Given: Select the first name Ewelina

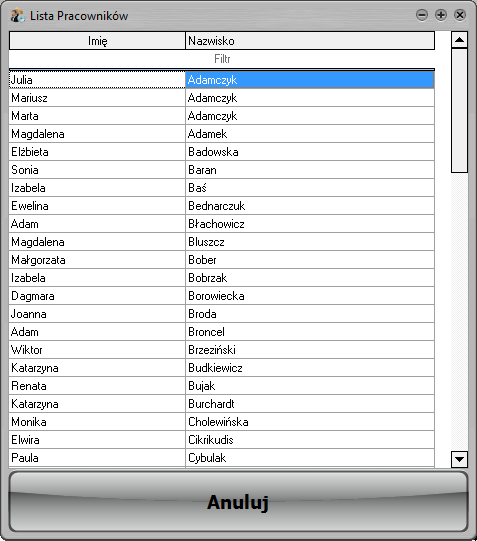Looking at the screenshot, I should pyautogui.click(x=97, y=206).
